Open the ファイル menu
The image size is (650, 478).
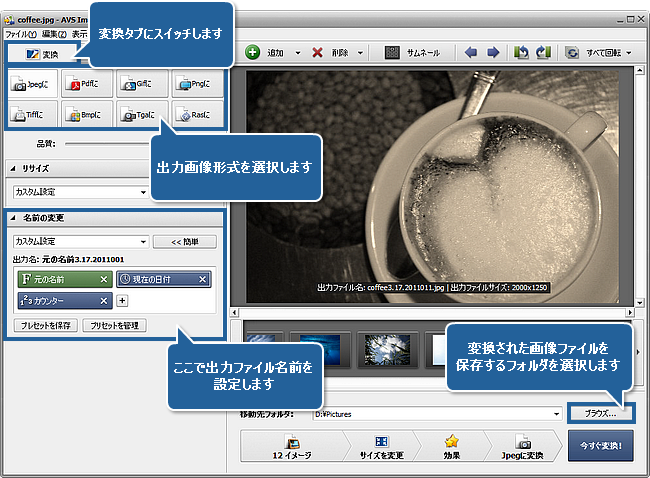pos(20,33)
